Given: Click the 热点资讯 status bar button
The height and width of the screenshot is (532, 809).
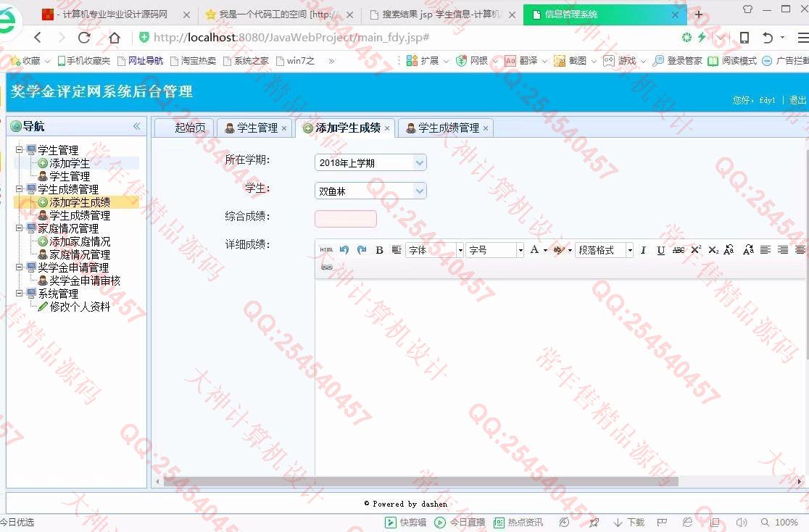Looking at the screenshot, I should click(x=518, y=523).
